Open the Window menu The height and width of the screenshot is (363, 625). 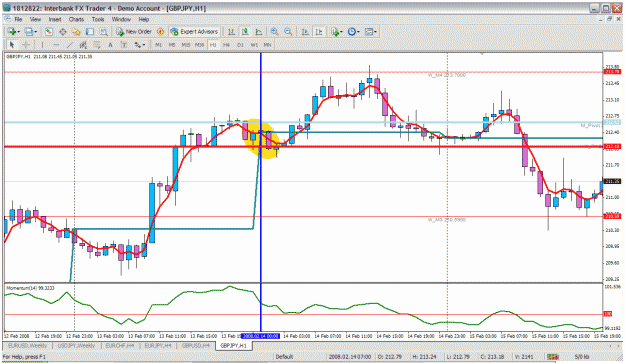121,19
